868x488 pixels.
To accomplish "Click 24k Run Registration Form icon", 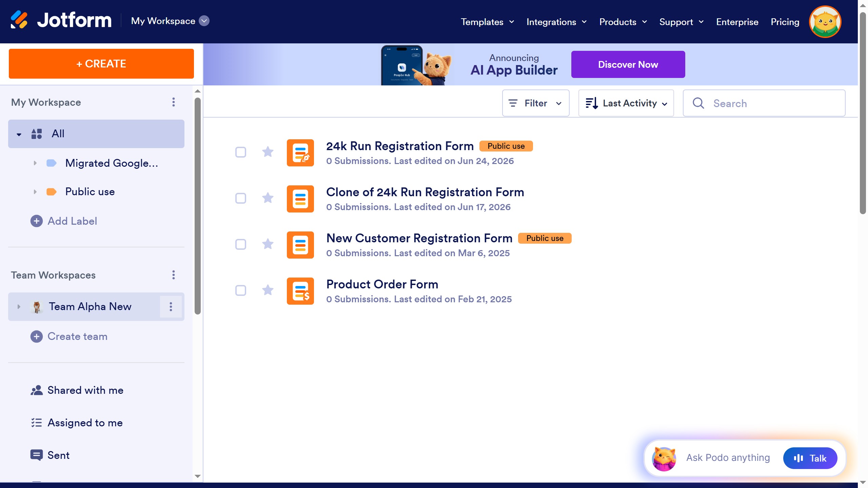I will point(300,153).
